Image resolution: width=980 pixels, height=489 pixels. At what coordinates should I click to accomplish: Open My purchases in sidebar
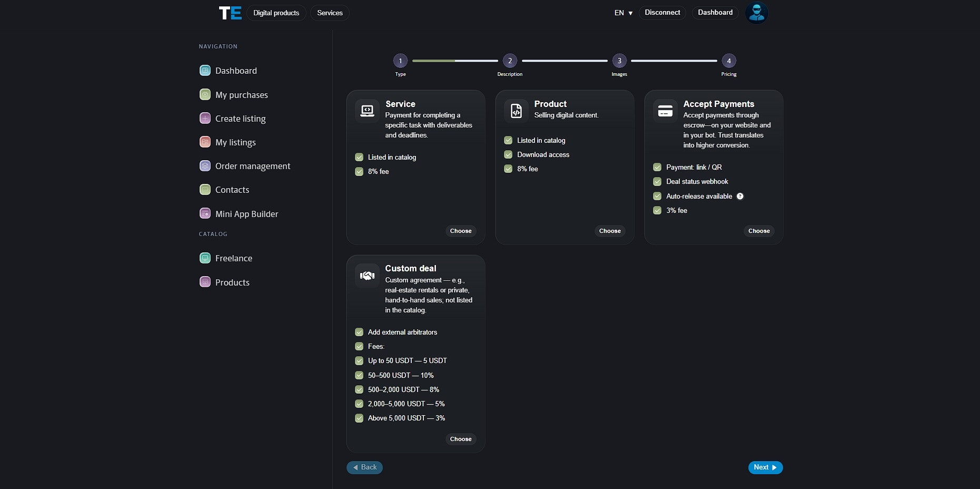pos(241,95)
